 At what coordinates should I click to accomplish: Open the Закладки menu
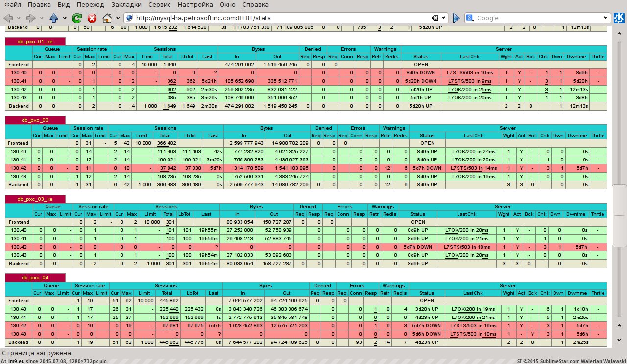[x=126, y=5]
